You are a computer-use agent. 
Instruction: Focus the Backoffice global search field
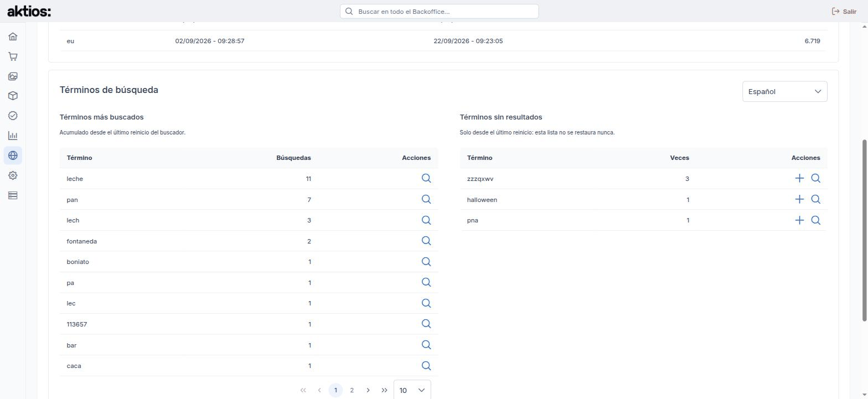439,11
